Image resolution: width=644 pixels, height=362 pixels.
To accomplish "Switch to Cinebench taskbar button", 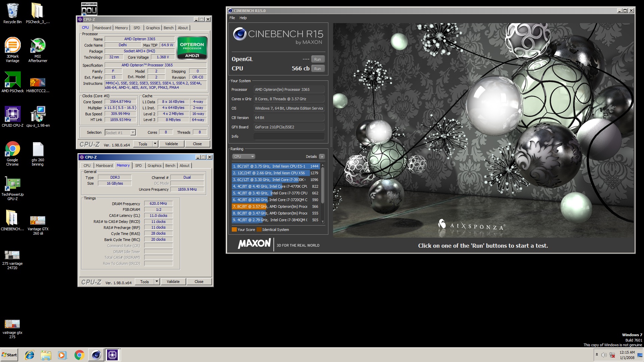I will pos(96,355).
